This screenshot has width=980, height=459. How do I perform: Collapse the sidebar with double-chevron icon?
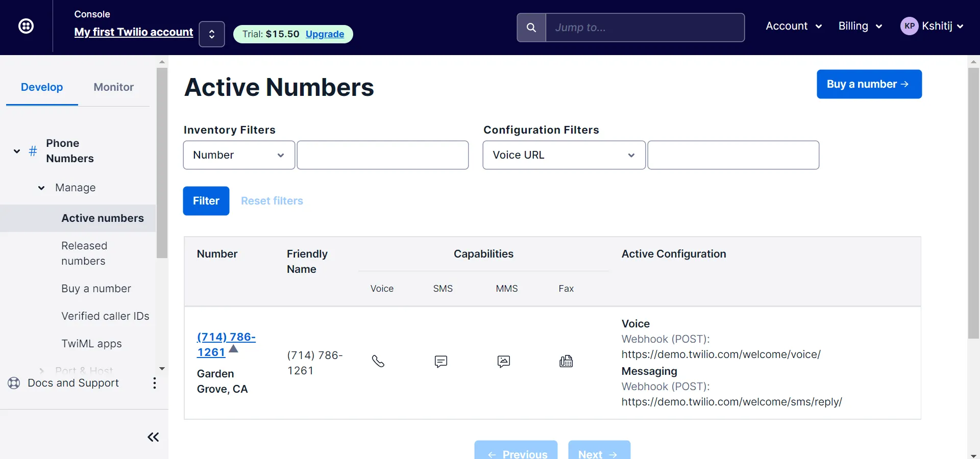[153, 437]
